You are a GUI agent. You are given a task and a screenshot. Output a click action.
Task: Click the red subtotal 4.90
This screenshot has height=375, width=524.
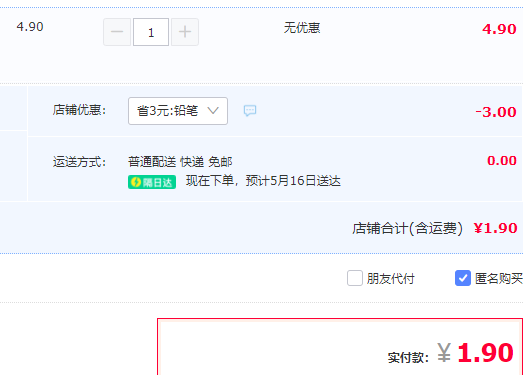pyautogui.click(x=499, y=29)
